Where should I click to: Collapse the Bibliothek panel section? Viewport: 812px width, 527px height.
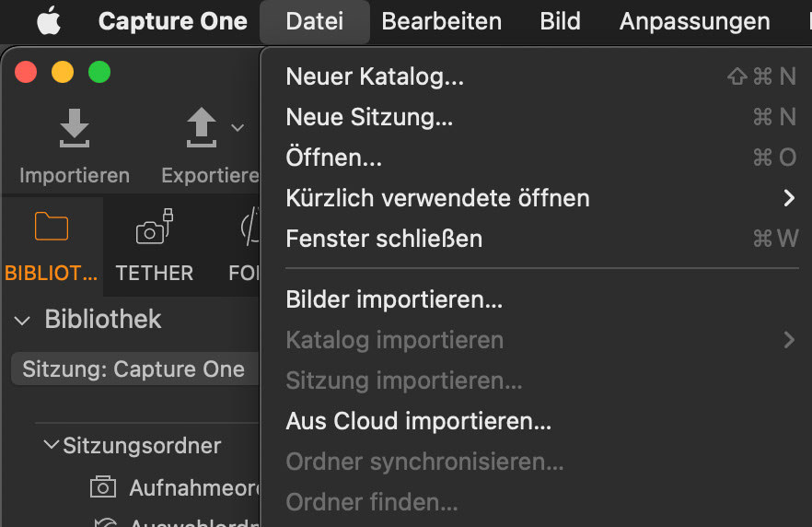(x=21, y=320)
